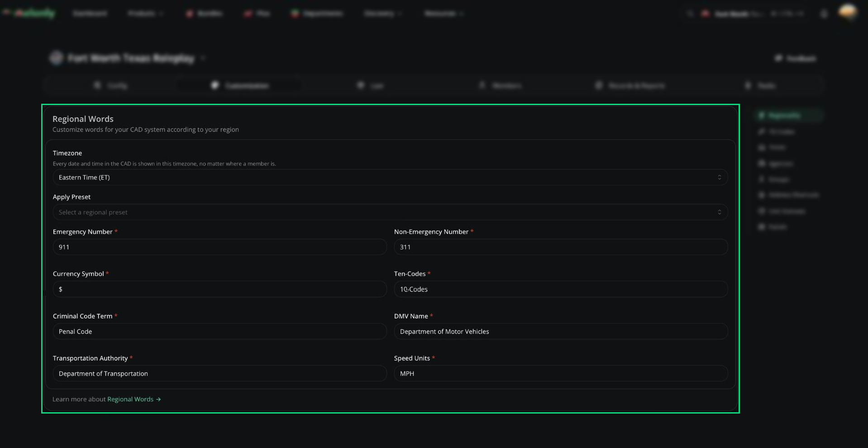Click the Emergency Number label
Image resolution: width=868 pixels, height=448 pixels.
coord(82,231)
